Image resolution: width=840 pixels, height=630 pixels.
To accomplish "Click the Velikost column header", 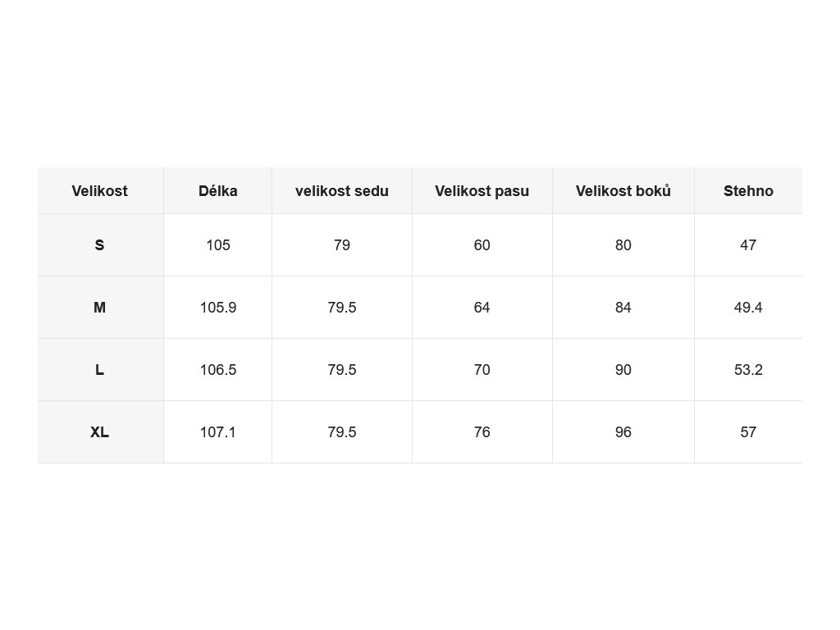I will (100, 190).
